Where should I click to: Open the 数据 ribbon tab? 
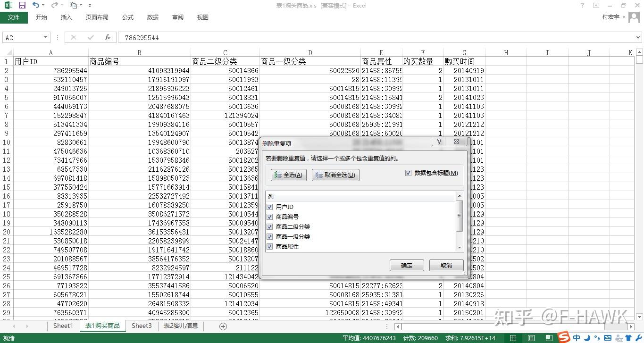pos(153,17)
